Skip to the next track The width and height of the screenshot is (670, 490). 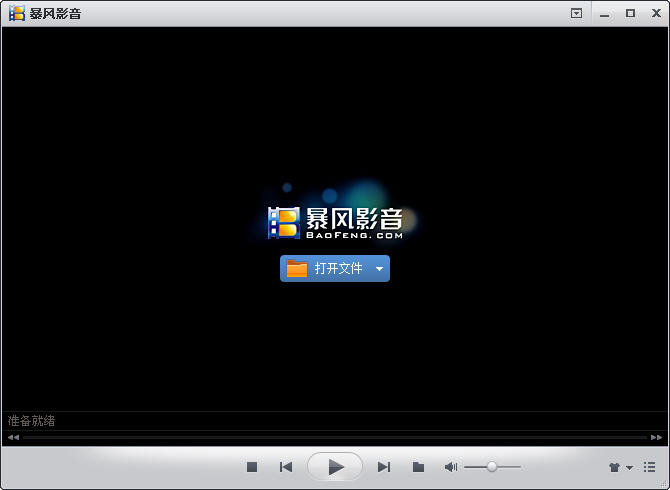(384, 467)
